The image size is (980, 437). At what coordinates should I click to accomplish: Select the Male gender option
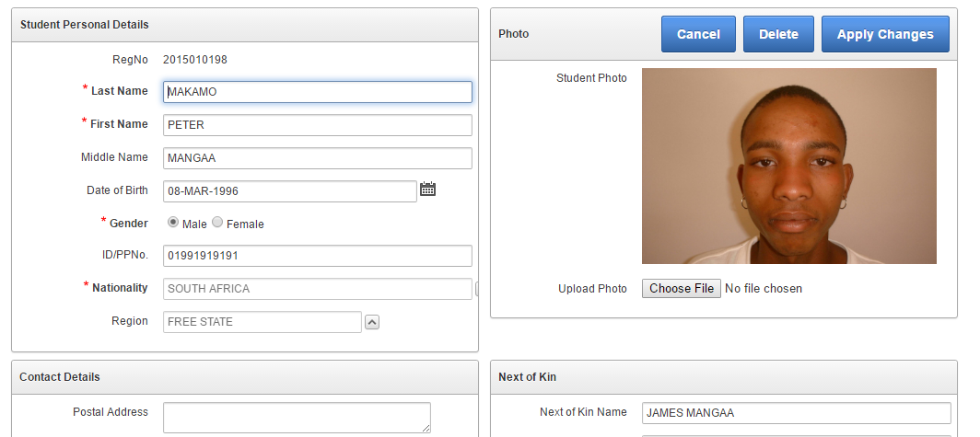pyautogui.click(x=173, y=223)
